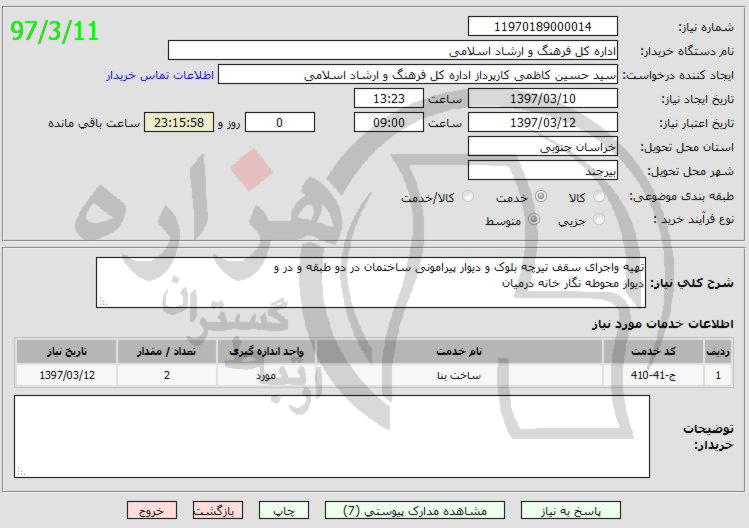Click row number 1 cell
This screenshot has width=749, height=528.
pos(718,375)
